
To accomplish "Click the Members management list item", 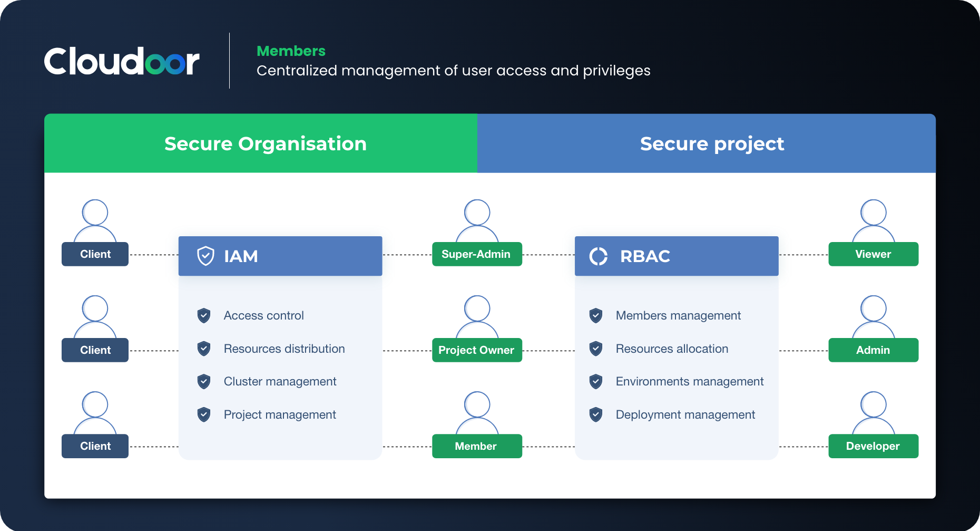I will tap(665, 315).
